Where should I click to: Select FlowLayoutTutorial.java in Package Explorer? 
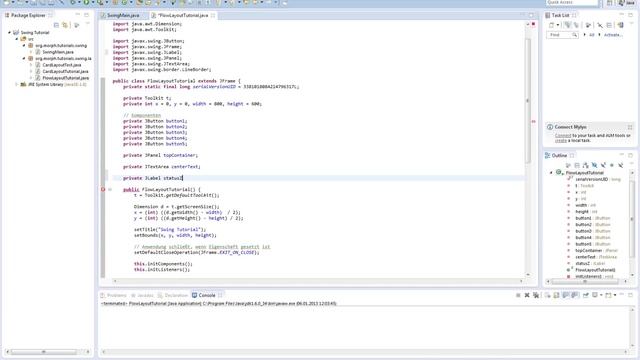pyautogui.click(x=65, y=78)
